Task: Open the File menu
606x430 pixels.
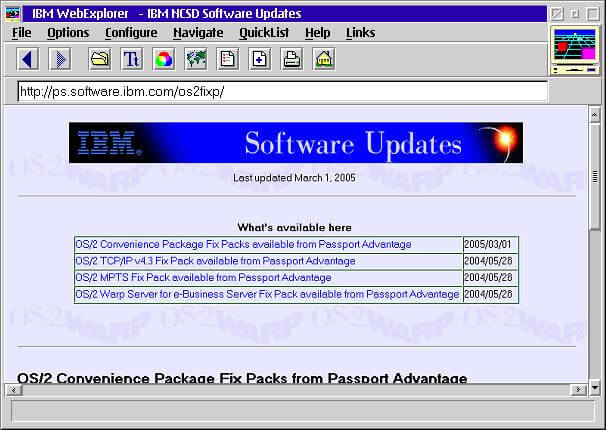Action: point(22,33)
